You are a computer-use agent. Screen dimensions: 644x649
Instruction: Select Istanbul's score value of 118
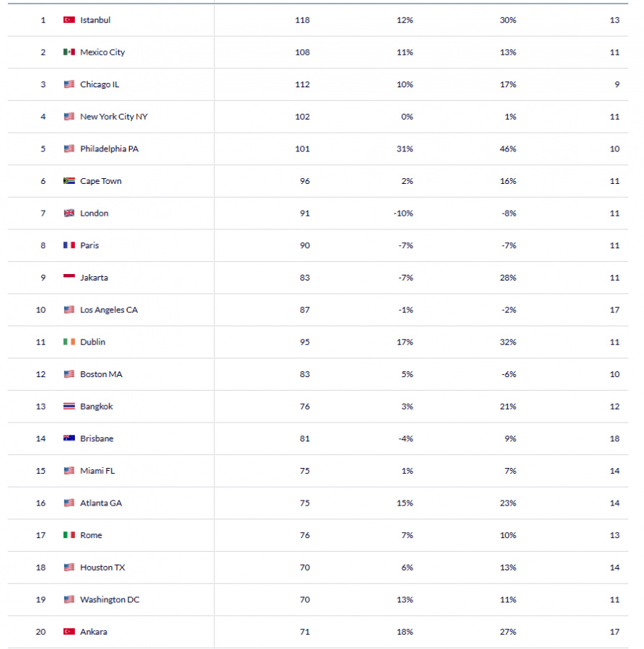[302, 20]
